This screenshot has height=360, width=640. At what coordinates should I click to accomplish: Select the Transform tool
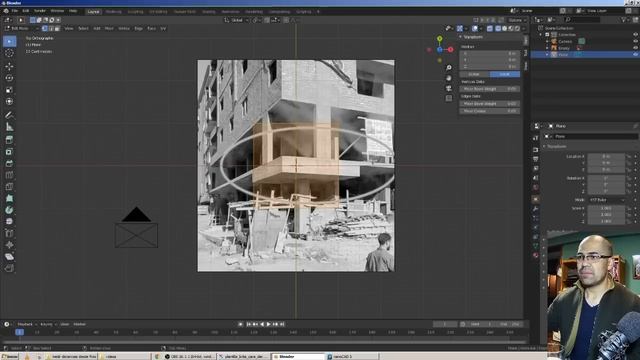coord(9,102)
